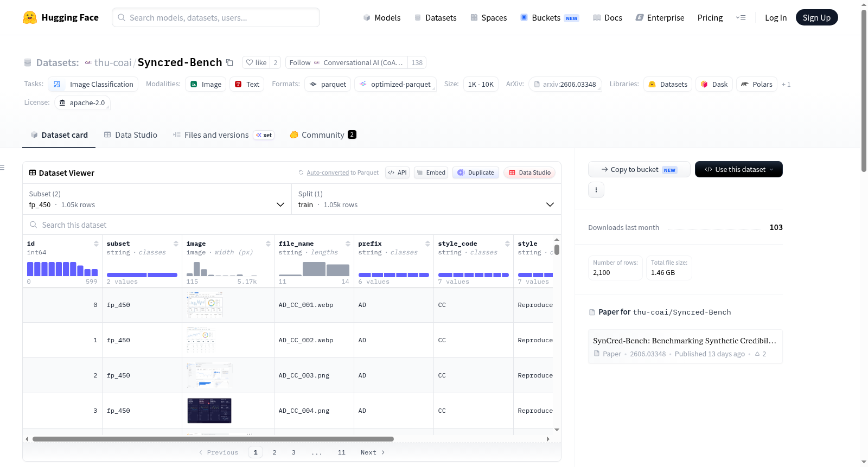Image resolution: width=868 pixels, height=467 pixels.
Task: Open Docs in the top navigation
Action: [x=608, y=17]
